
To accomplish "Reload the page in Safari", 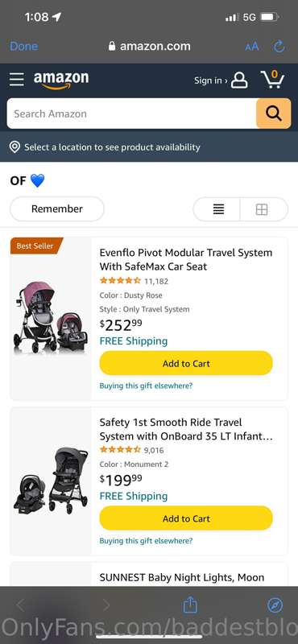I will point(279,47).
